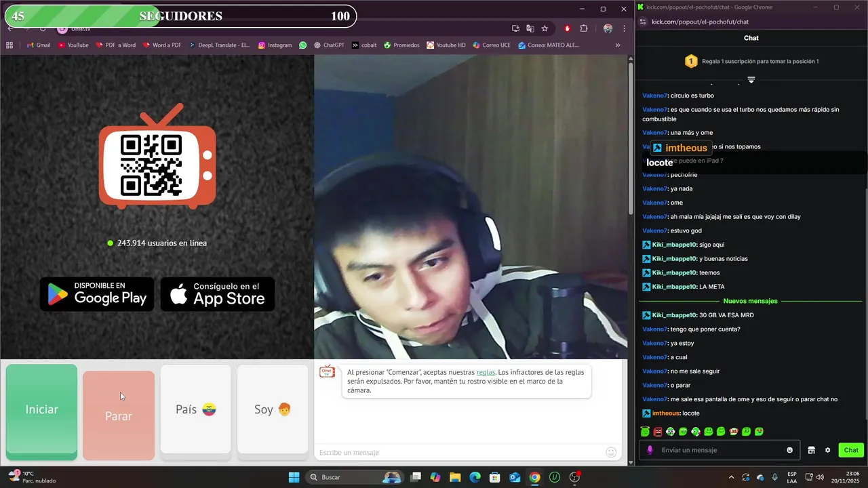Bookmark this page with the star icon
This screenshot has height=488, width=868.
(x=545, y=28)
